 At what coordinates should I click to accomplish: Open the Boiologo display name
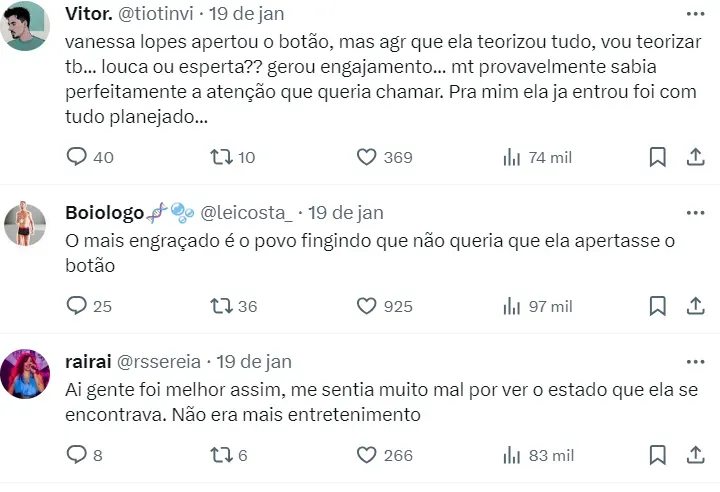tap(106, 213)
